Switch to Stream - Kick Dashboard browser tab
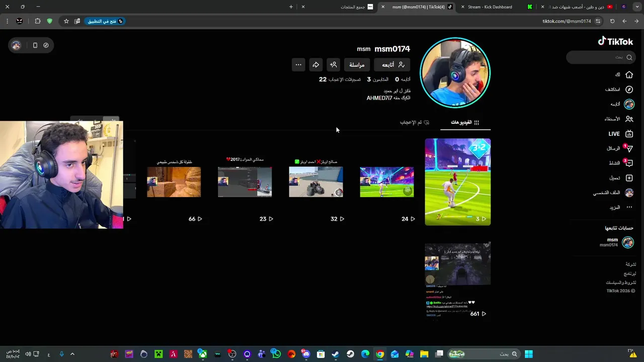Image resolution: width=644 pixels, height=362 pixels. pos(496,7)
